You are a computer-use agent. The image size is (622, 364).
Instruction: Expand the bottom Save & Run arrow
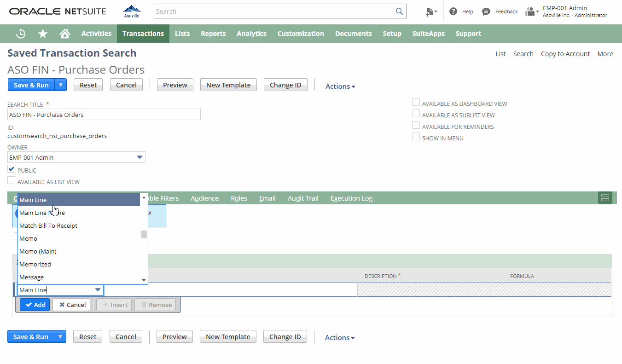click(x=60, y=336)
